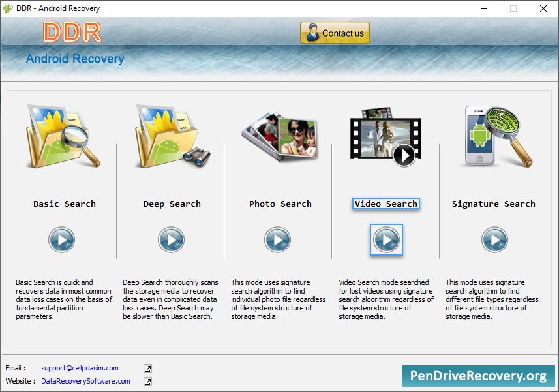Open website link DataRecoverySoftware.com
The width and height of the screenshot is (559, 392).
click(x=85, y=381)
